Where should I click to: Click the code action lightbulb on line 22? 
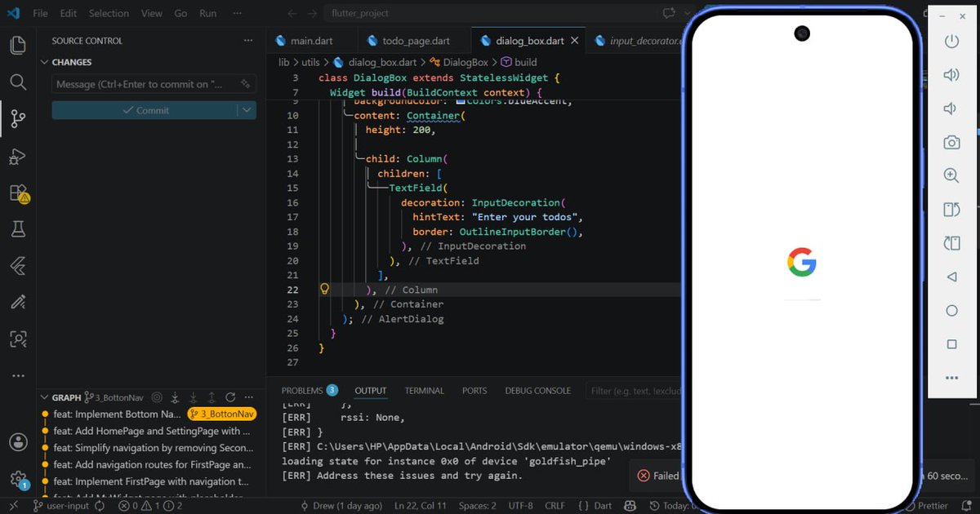point(324,289)
